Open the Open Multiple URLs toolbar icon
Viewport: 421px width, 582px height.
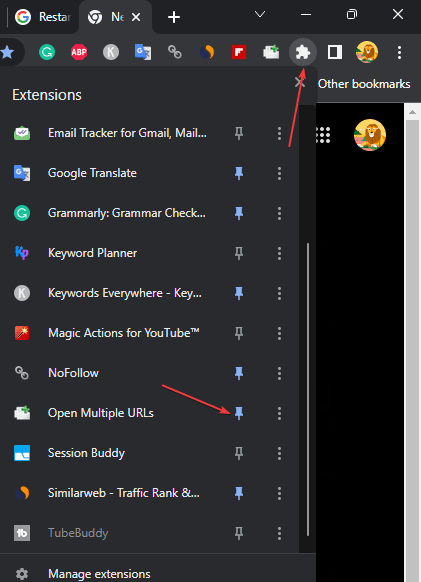click(271, 52)
